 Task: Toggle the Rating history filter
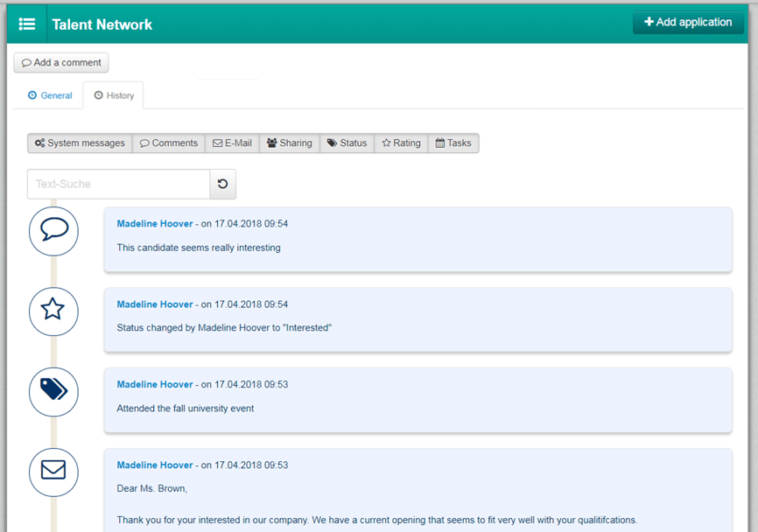tap(401, 143)
